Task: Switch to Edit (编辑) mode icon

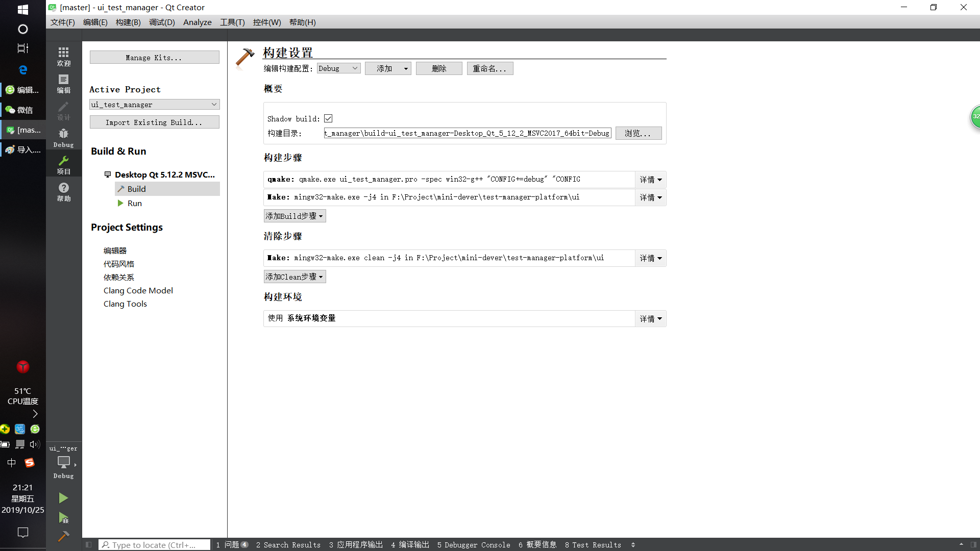Action: click(x=63, y=83)
